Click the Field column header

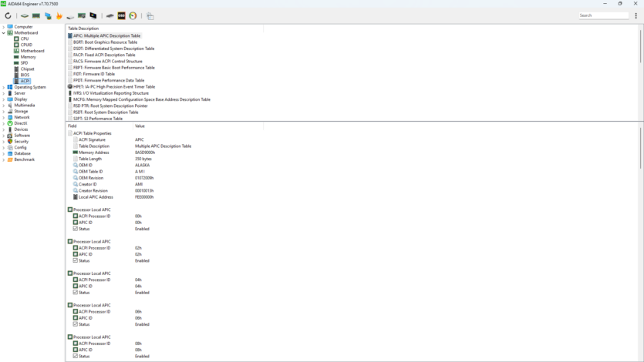(x=72, y=126)
